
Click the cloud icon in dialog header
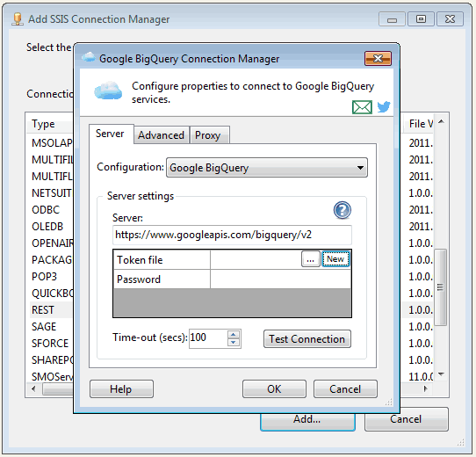click(x=108, y=91)
